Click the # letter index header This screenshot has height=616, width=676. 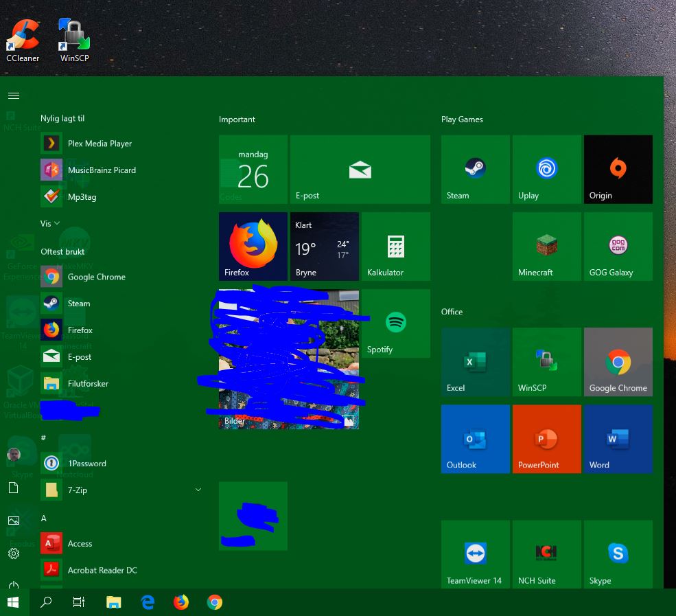coord(43,437)
